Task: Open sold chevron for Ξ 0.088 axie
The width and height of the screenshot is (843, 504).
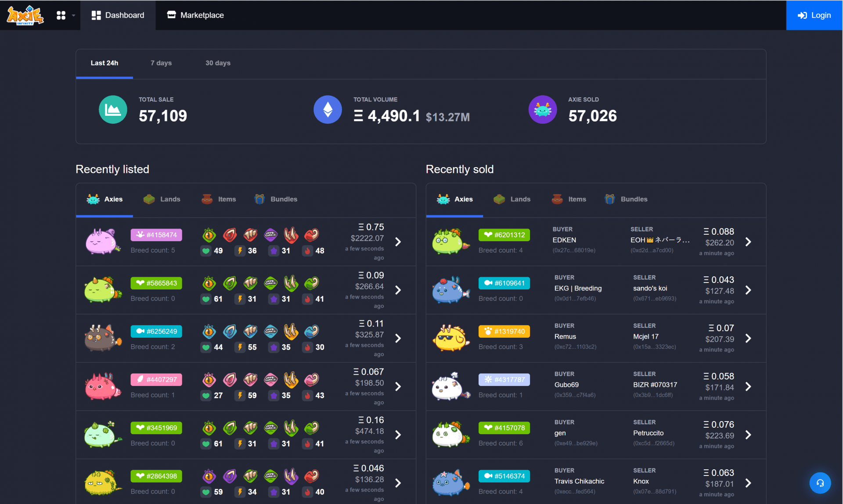Action: (748, 242)
